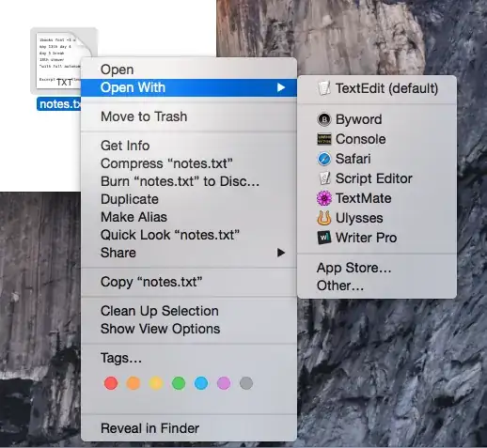Open the file with Script Editor

tap(377, 178)
